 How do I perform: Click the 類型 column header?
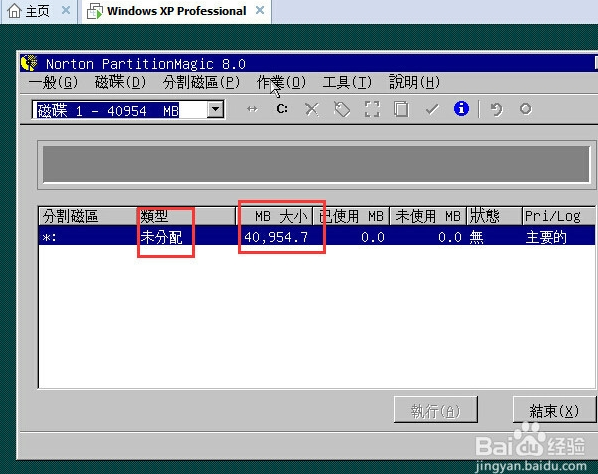(x=186, y=216)
